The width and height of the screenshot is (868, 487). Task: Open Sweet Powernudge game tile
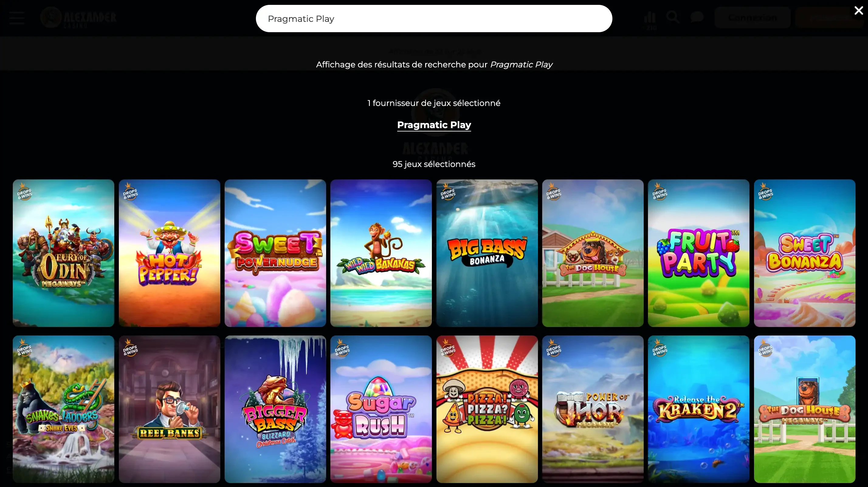[275, 253]
